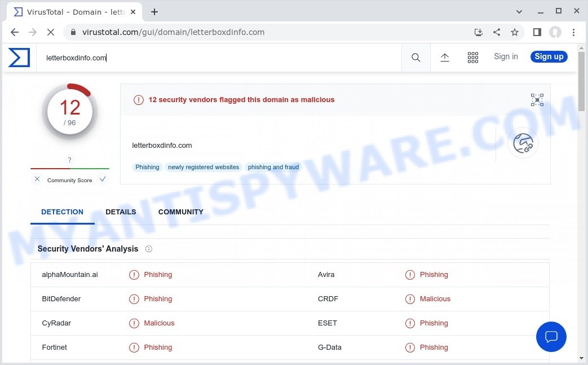Click the search magnifier icon
Image resolution: width=588 pixels, height=365 pixels.
click(x=415, y=58)
